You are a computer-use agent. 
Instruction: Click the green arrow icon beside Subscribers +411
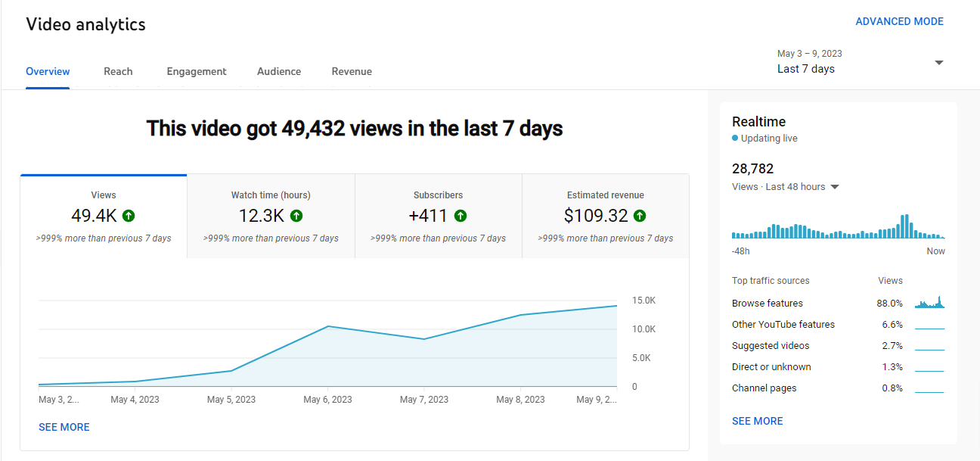pyautogui.click(x=461, y=216)
